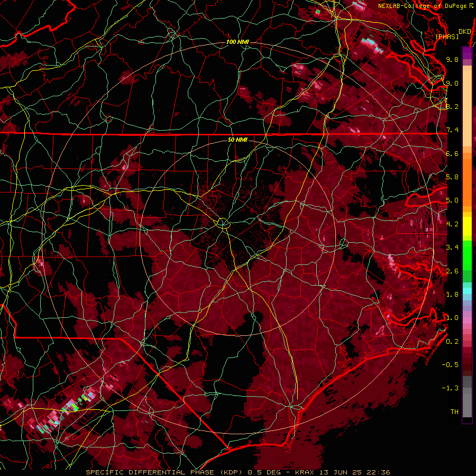Screen dimensions: 476x476
Task: Click the 8.2 scale value
Action: tap(452, 106)
